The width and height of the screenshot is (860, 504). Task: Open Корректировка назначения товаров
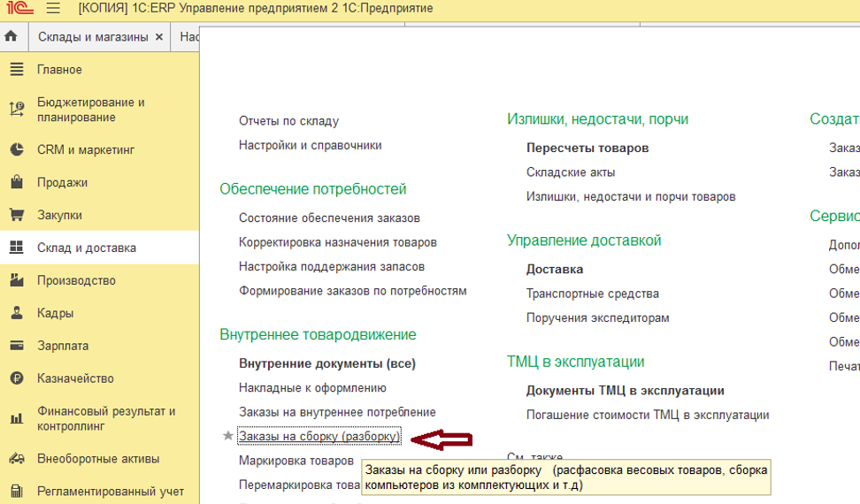[337, 242]
